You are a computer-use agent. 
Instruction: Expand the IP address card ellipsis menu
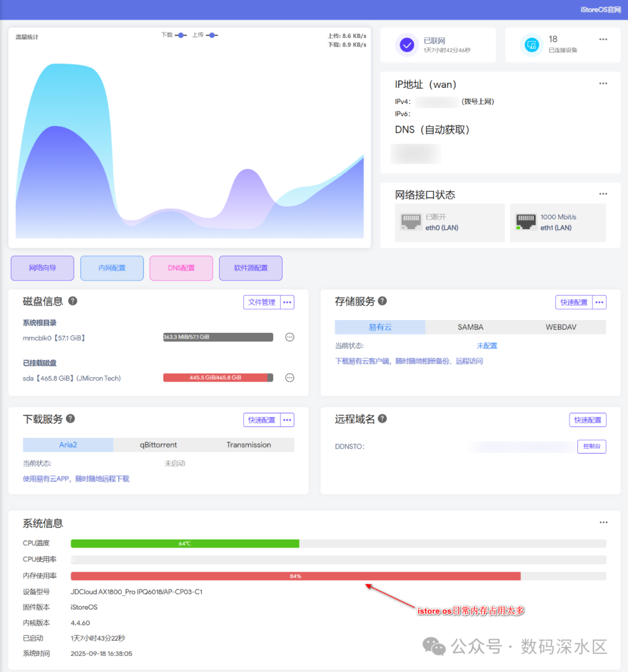point(603,83)
